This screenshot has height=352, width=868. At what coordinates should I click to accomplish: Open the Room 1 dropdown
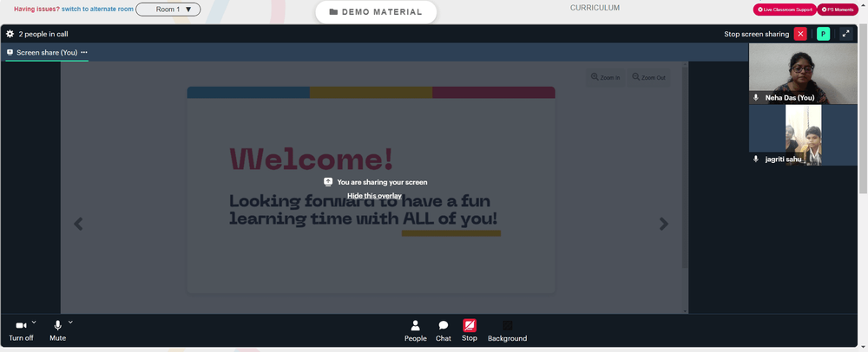pyautogui.click(x=168, y=10)
